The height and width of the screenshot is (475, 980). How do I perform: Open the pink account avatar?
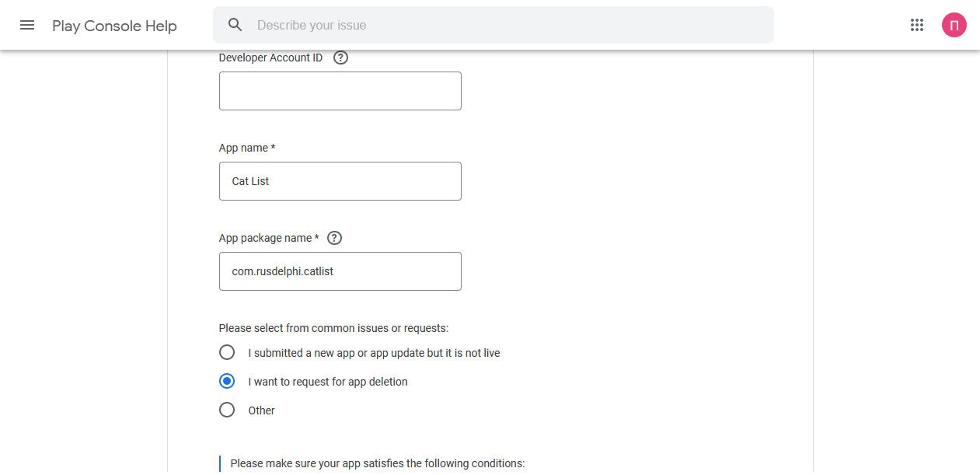(x=954, y=25)
